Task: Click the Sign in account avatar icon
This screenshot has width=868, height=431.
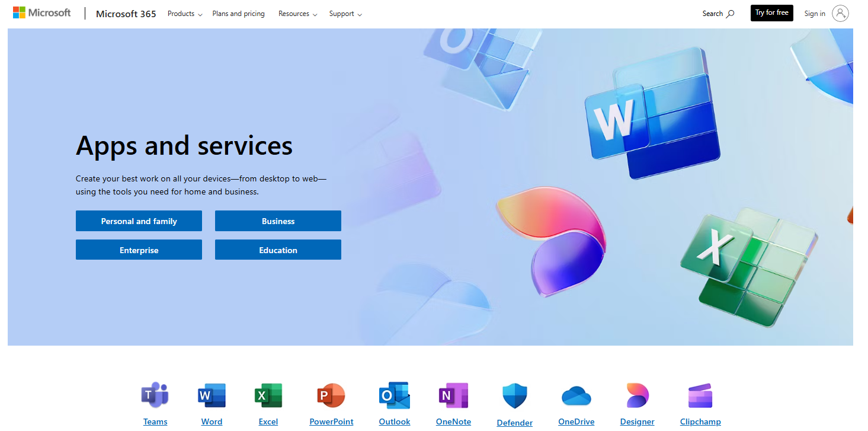Action: tap(840, 14)
